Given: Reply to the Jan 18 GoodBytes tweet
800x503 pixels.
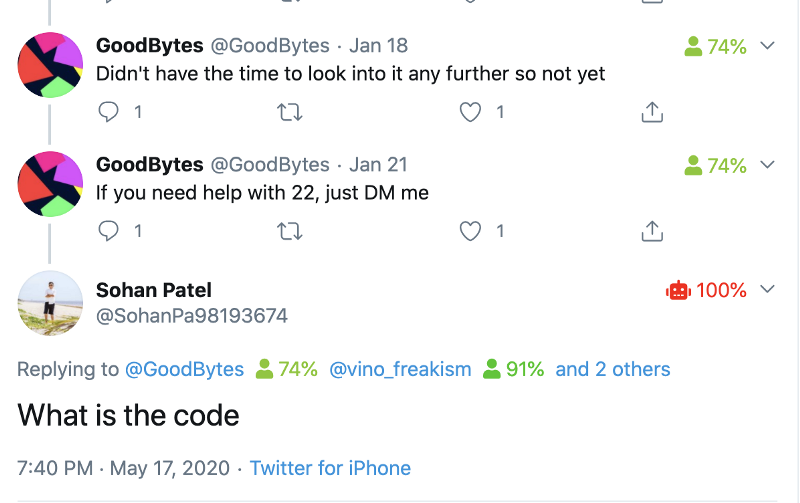Looking at the screenshot, I should click(108, 112).
